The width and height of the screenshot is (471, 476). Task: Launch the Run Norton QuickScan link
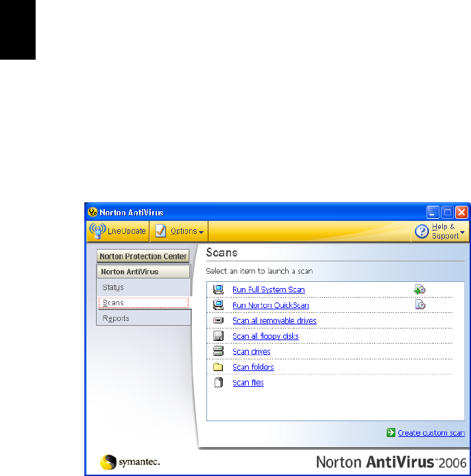click(271, 305)
